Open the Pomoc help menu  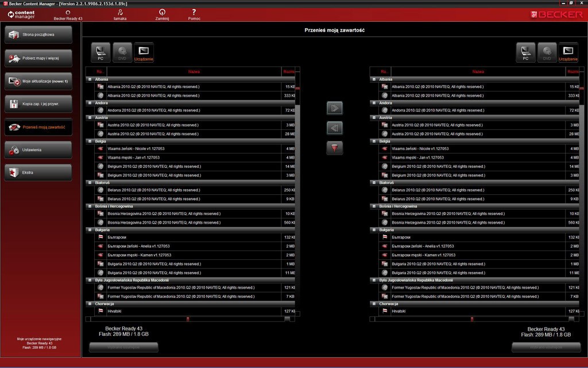tap(194, 12)
